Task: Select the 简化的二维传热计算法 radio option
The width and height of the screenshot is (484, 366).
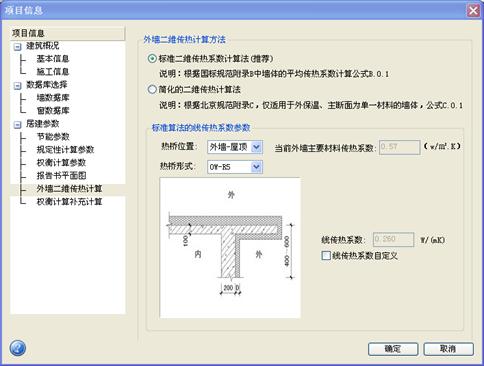Action: pyautogui.click(x=152, y=89)
